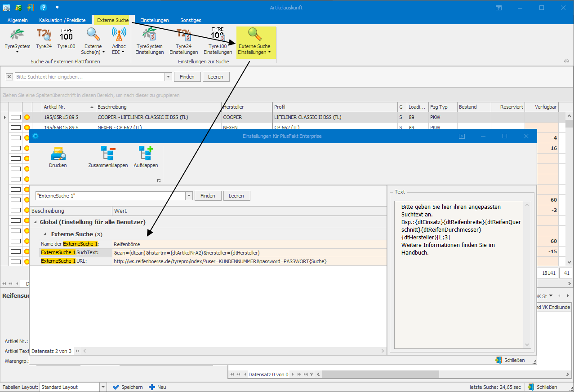
Task: Switch to Allgemein ribbon tab
Action: pyautogui.click(x=18, y=20)
